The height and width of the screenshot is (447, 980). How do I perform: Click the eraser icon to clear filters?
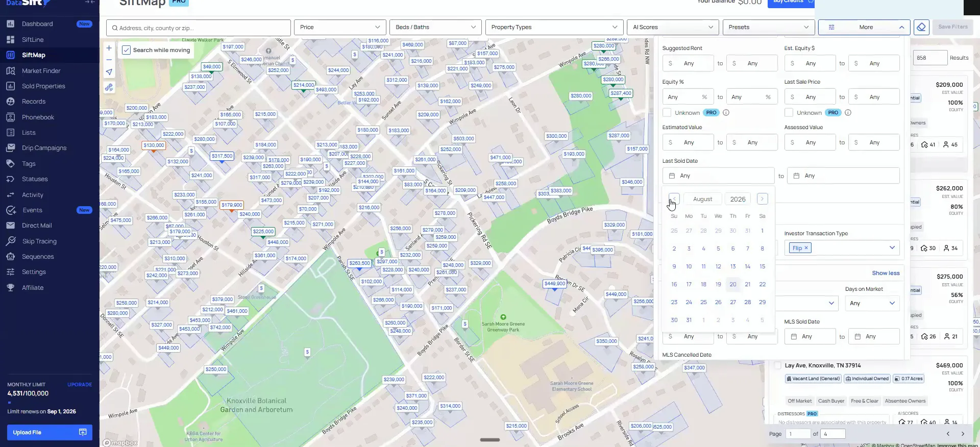921,27
